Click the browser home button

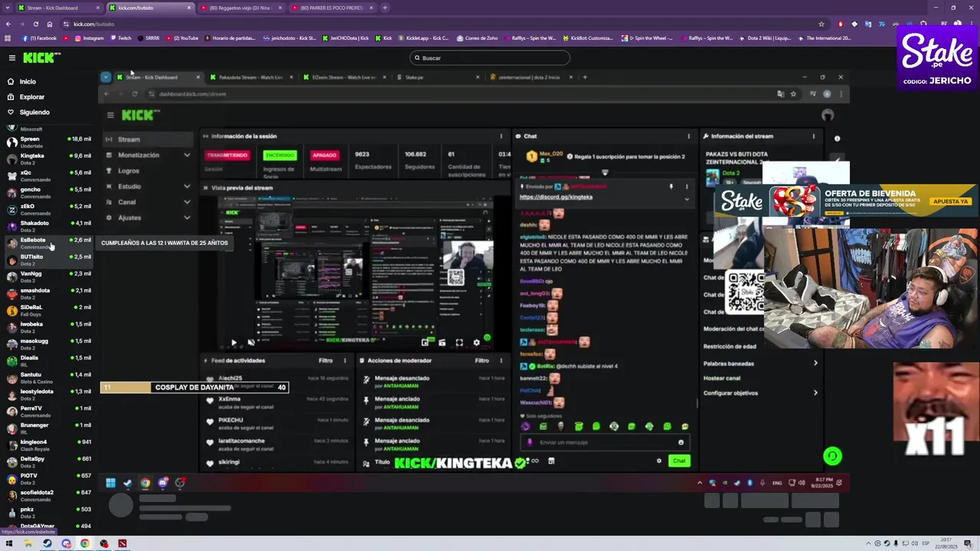(x=50, y=24)
